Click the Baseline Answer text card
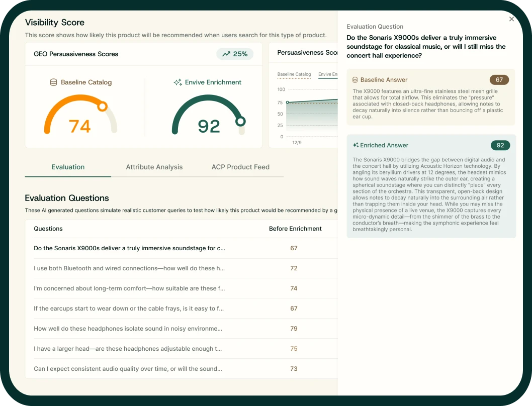The width and height of the screenshot is (532, 406). (x=430, y=97)
